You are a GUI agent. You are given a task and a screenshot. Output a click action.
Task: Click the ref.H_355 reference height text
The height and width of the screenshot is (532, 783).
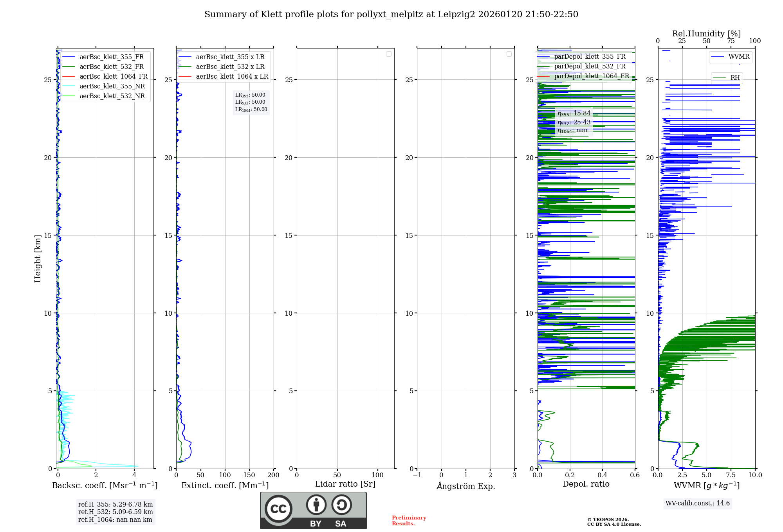click(115, 505)
